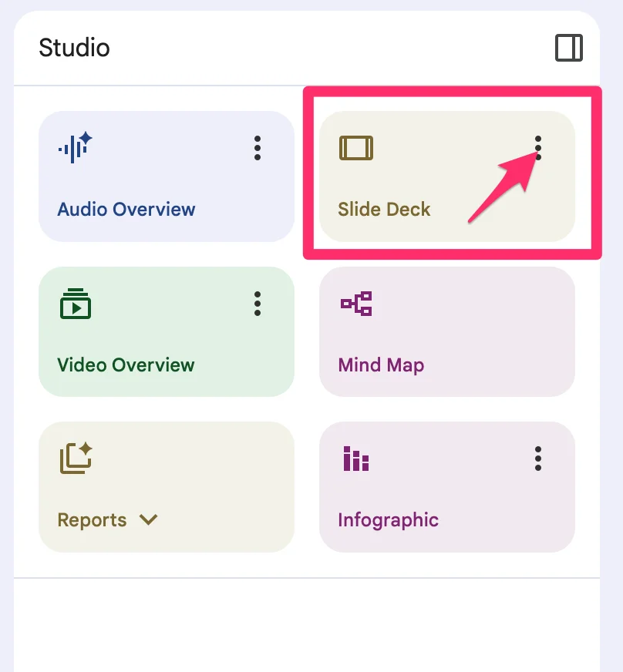623x672 pixels.
Task: Click the Mind Map node icon
Action: (356, 304)
